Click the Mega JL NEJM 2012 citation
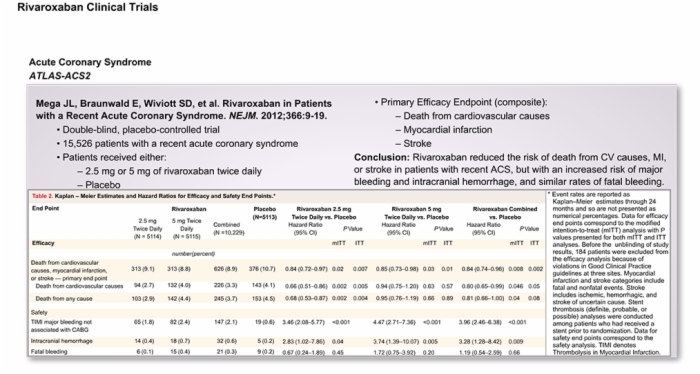 (x=184, y=110)
